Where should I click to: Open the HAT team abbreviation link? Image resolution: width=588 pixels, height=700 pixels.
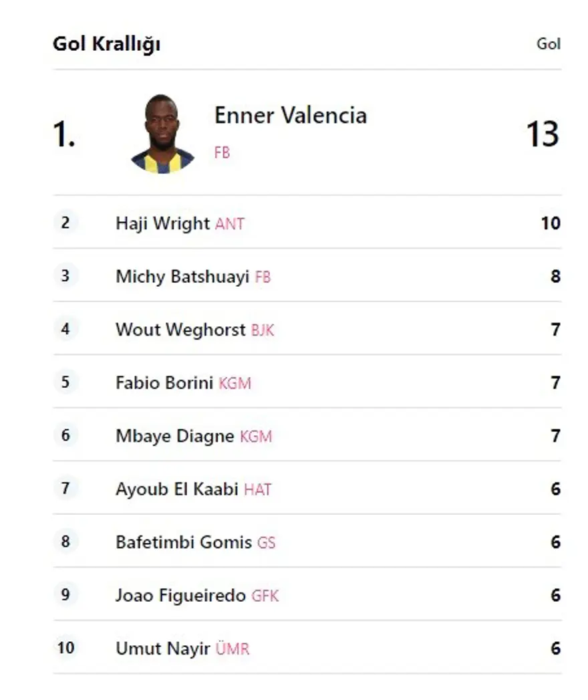pyautogui.click(x=258, y=490)
